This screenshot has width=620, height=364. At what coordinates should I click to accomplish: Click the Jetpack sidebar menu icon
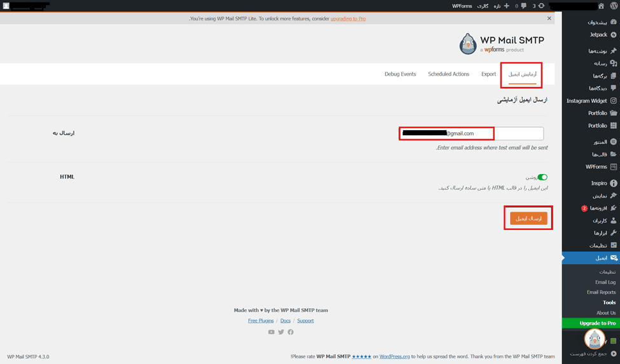(613, 35)
